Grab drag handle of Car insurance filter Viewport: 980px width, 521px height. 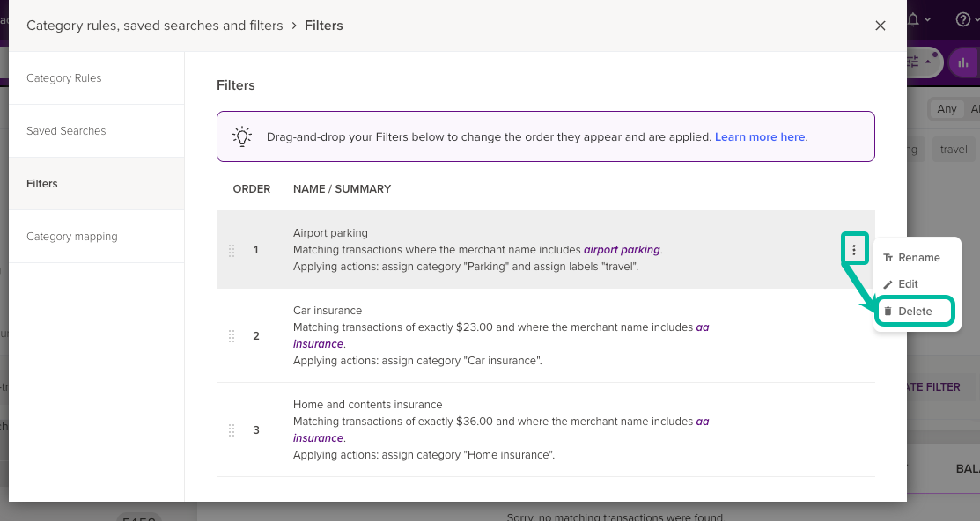pos(232,336)
